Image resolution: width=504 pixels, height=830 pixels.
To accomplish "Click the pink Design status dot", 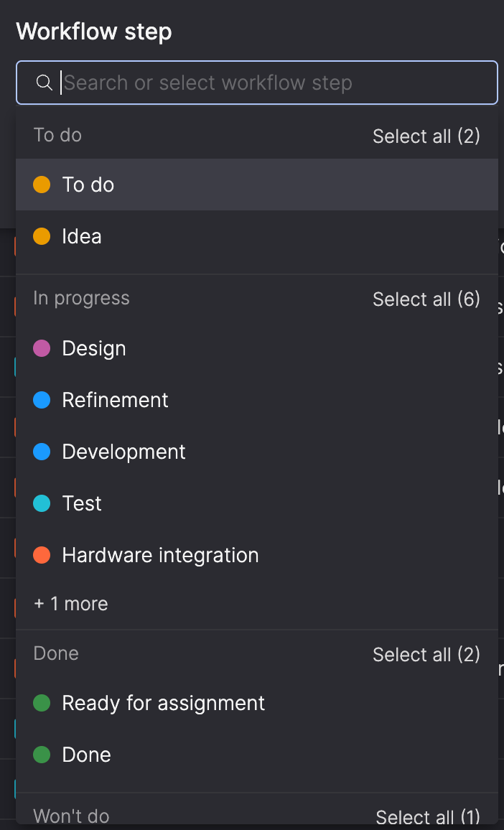I will pyautogui.click(x=42, y=348).
